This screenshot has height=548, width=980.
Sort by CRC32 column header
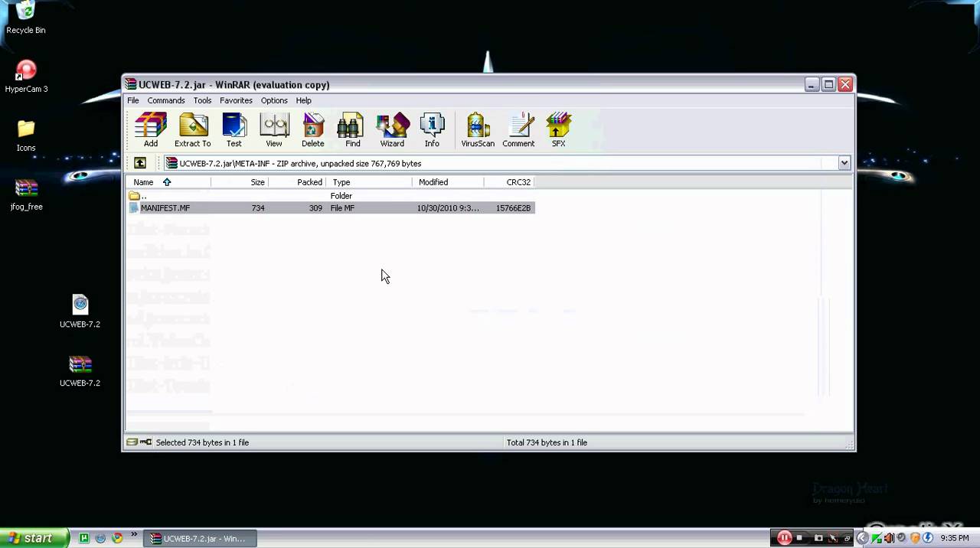(x=510, y=182)
